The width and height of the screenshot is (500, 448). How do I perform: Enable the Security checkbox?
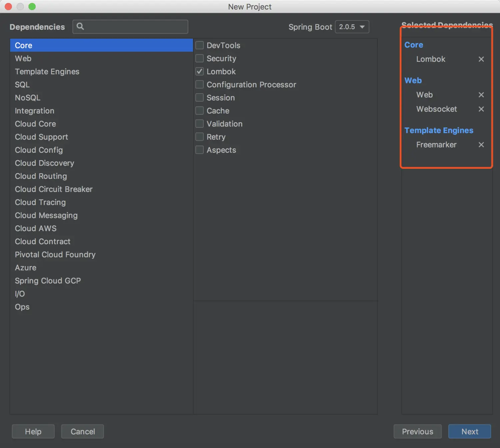click(199, 58)
